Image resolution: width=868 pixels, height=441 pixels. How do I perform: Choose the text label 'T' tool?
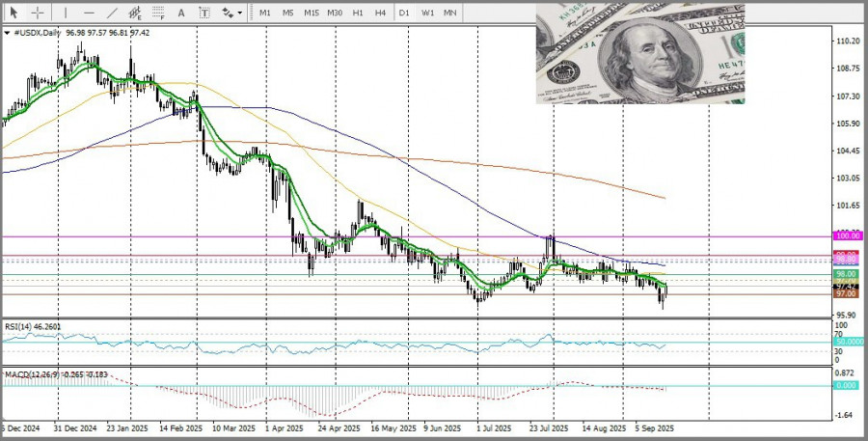click(x=204, y=13)
